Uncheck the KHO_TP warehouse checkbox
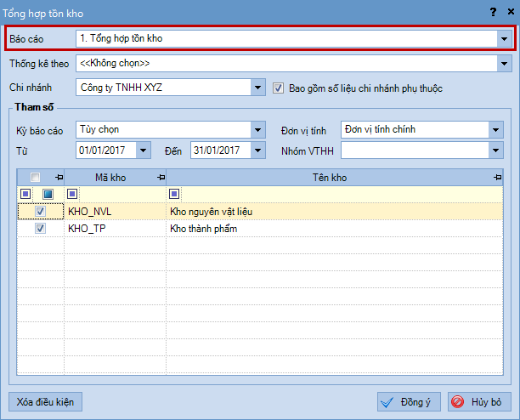Image resolution: width=520 pixels, height=420 pixels. point(40,229)
